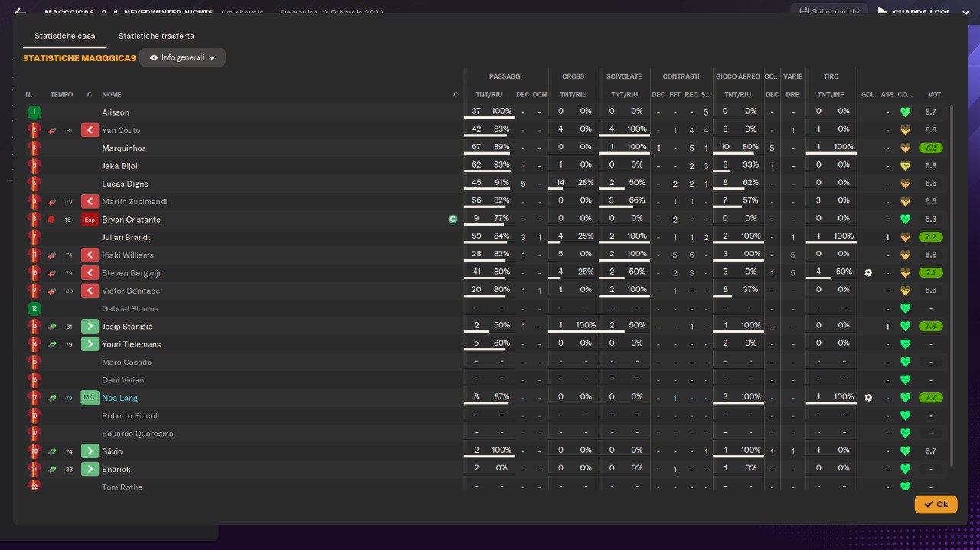
Task: Click the green substituted-on arrow box for Endrick
Action: pyautogui.click(x=90, y=469)
